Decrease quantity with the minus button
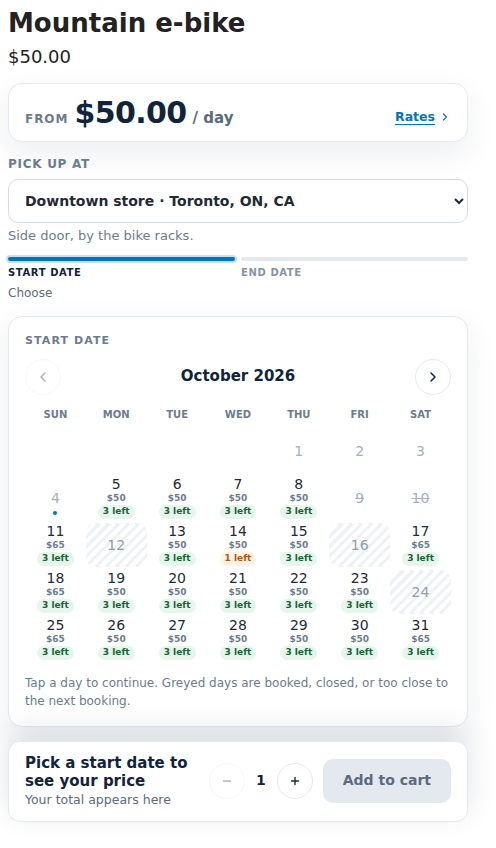Screen dimensions: 496x848 tap(227, 781)
